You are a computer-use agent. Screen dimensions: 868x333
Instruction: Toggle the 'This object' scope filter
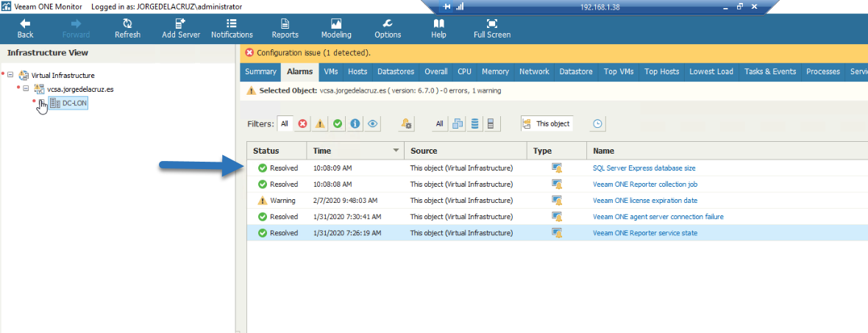(547, 124)
